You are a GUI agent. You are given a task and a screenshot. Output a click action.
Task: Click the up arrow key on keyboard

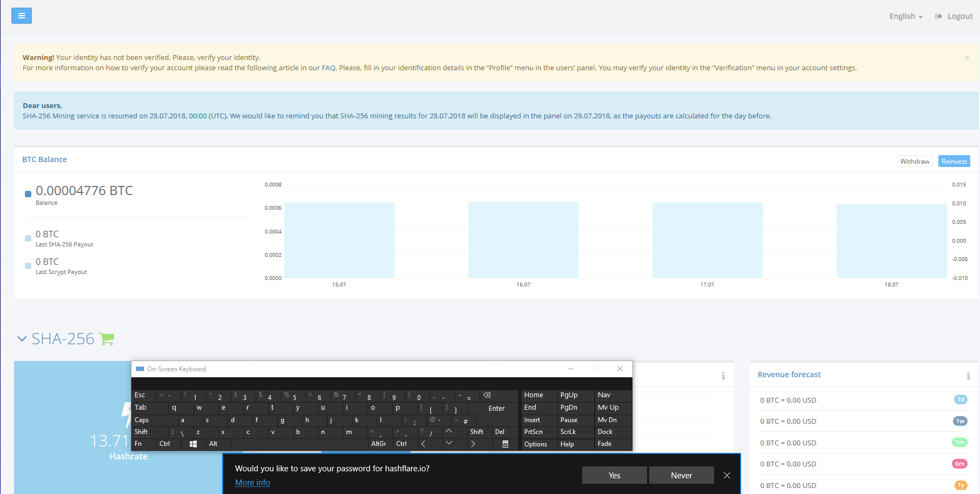pos(449,431)
